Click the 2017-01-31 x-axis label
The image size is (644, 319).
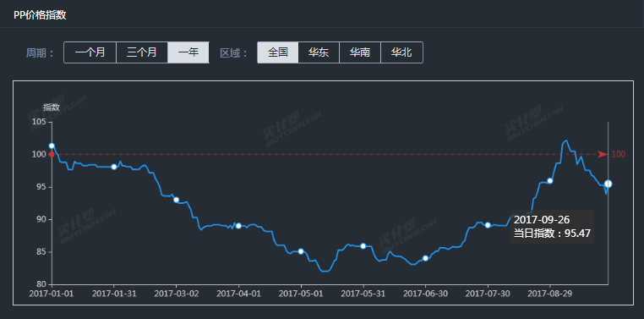(x=114, y=294)
